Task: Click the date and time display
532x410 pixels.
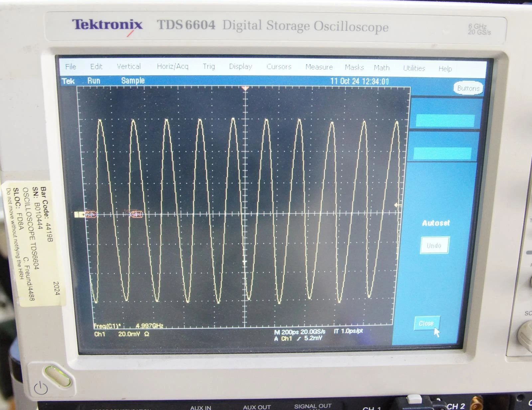Action: click(x=359, y=81)
